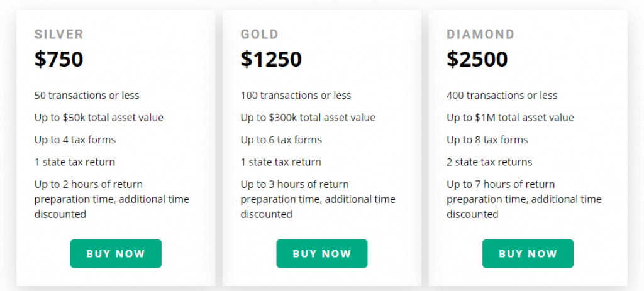Click '50 transactions or less' line
Viewport: 644px width, 291px height.
pyautogui.click(x=87, y=96)
